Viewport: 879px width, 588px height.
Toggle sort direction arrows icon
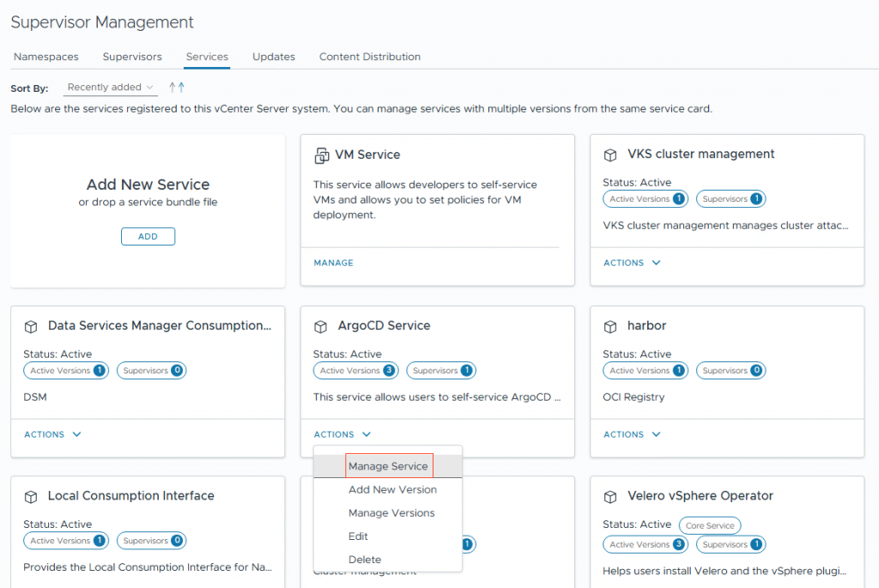(177, 88)
